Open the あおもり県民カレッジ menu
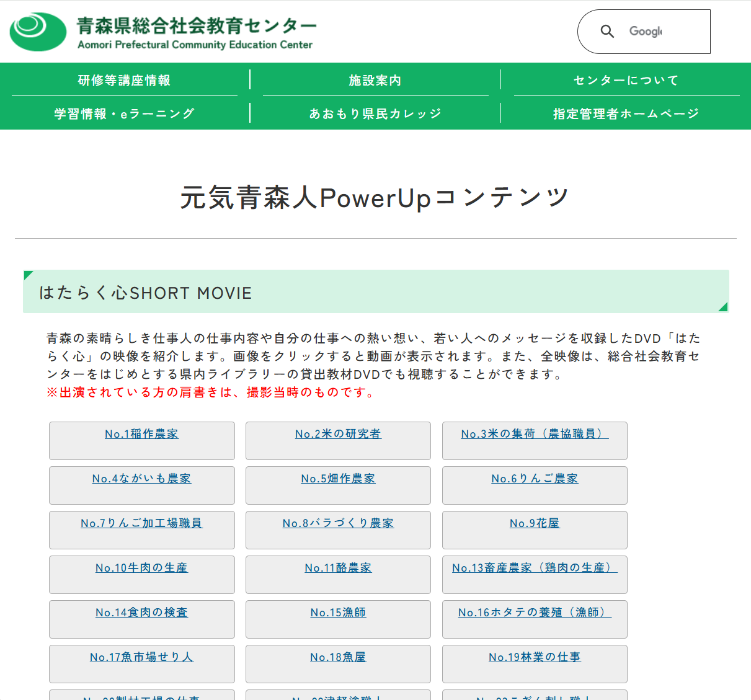The image size is (751, 700). [375, 113]
